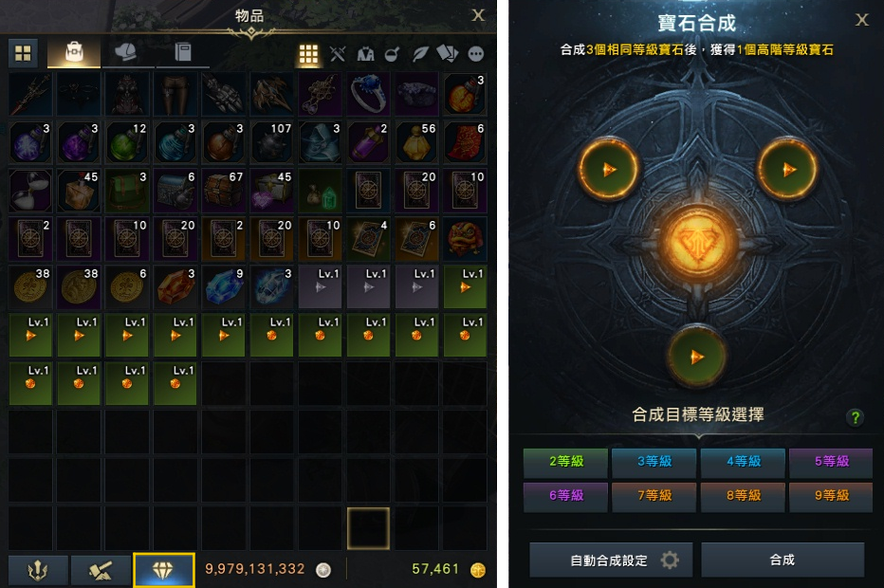This screenshot has height=588, width=884.
Task: Click the center glowing result gem slot
Action: coord(697,241)
